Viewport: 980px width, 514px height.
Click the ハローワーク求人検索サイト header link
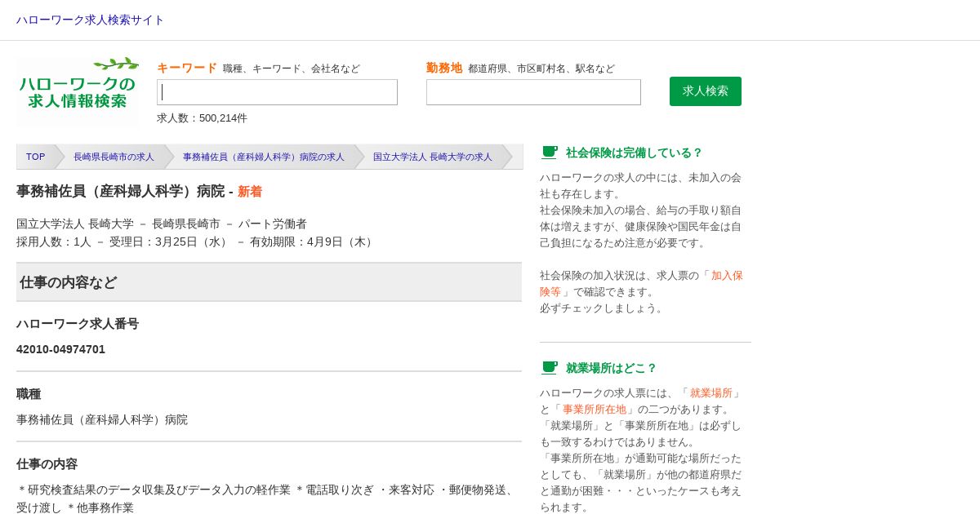[x=90, y=20]
